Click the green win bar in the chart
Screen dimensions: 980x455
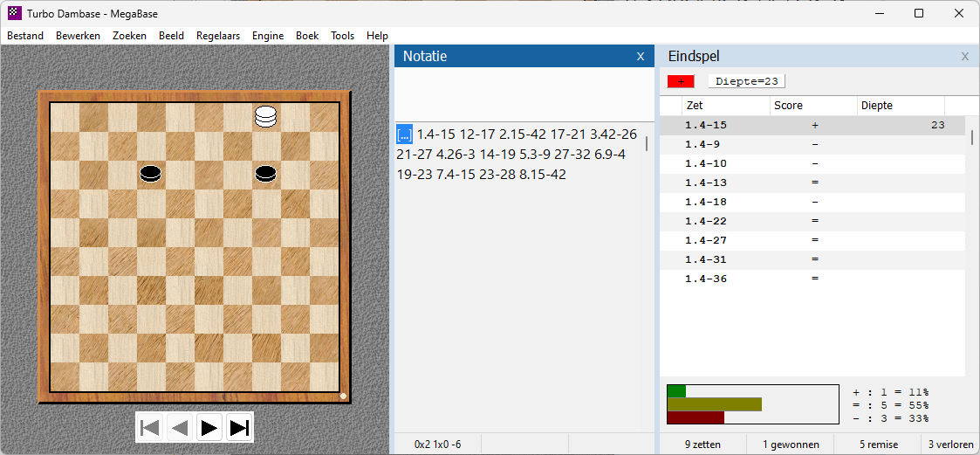[x=677, y=391]
